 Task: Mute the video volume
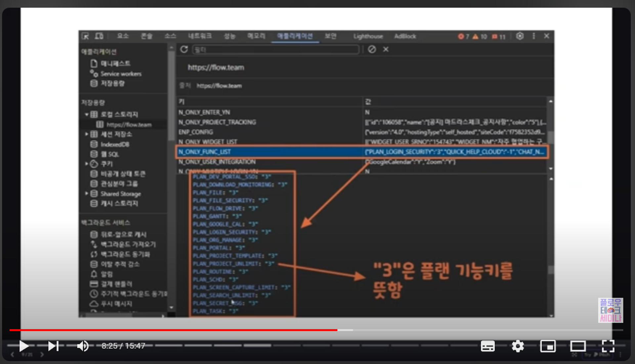83,346
